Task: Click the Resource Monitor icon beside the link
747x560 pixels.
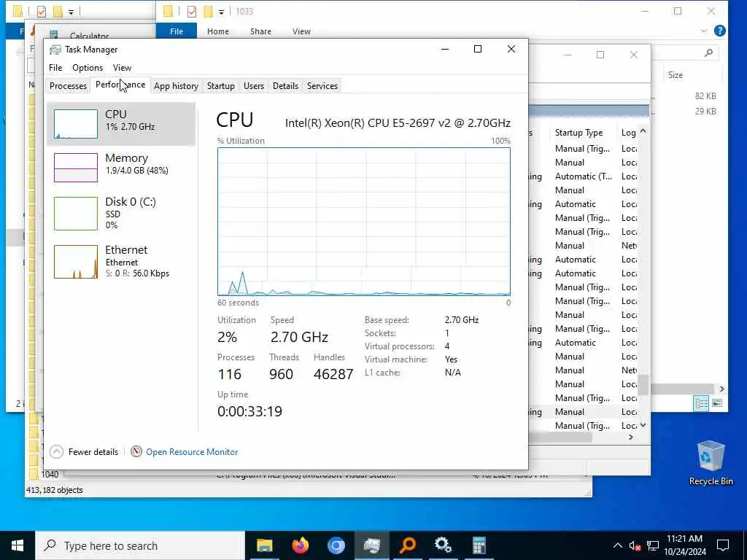Action: tap(136, 451)
